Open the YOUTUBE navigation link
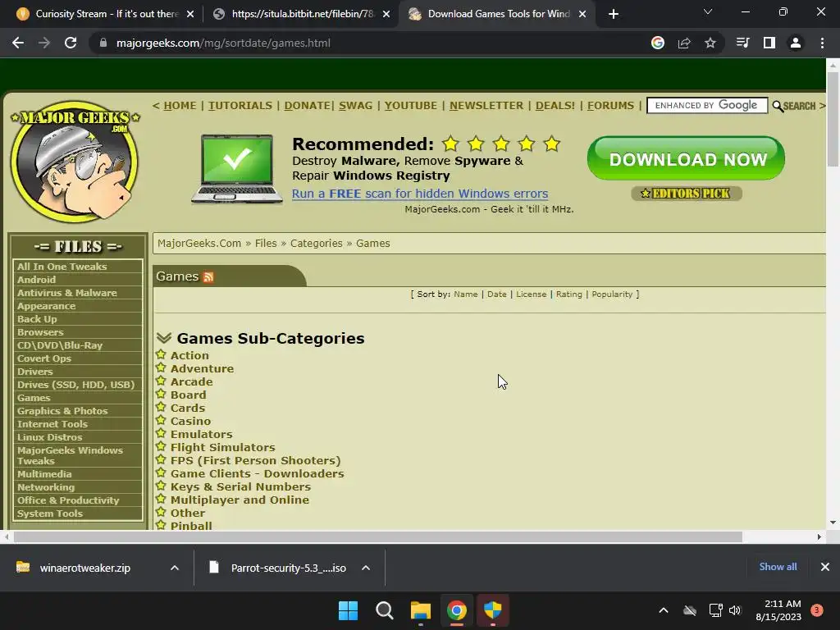The width and height of the screenshot is (840, 630). click(411, 106)
